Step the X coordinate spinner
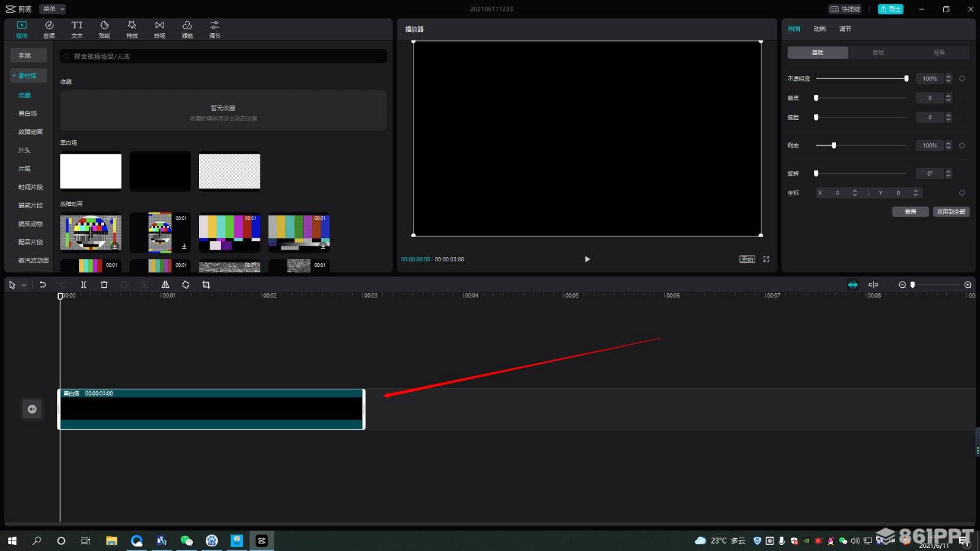The height and width of the screenshot is (551, 980). pos(854,193)
